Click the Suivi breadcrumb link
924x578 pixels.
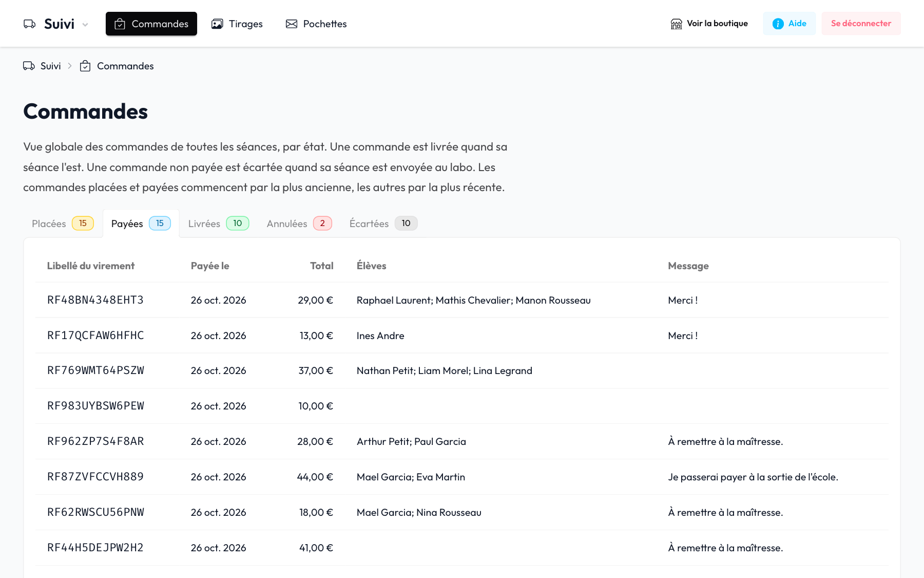[x=50, y=66]
